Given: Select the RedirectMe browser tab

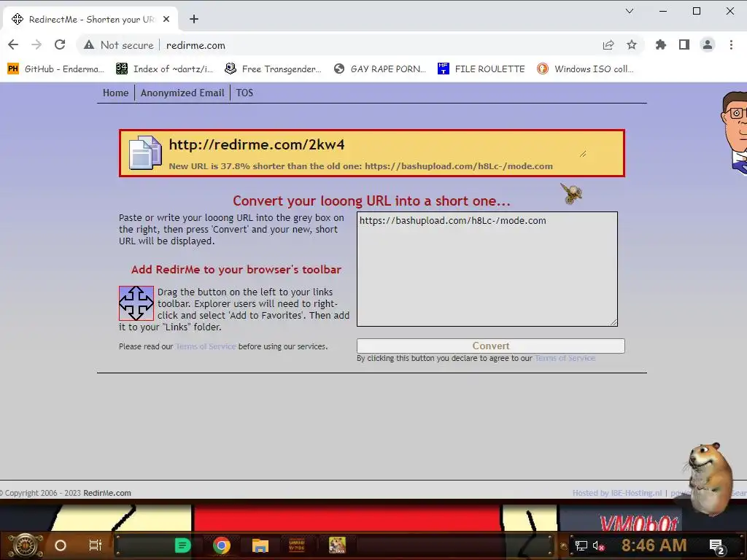Looking at the screenshot, I should (90, 19).
